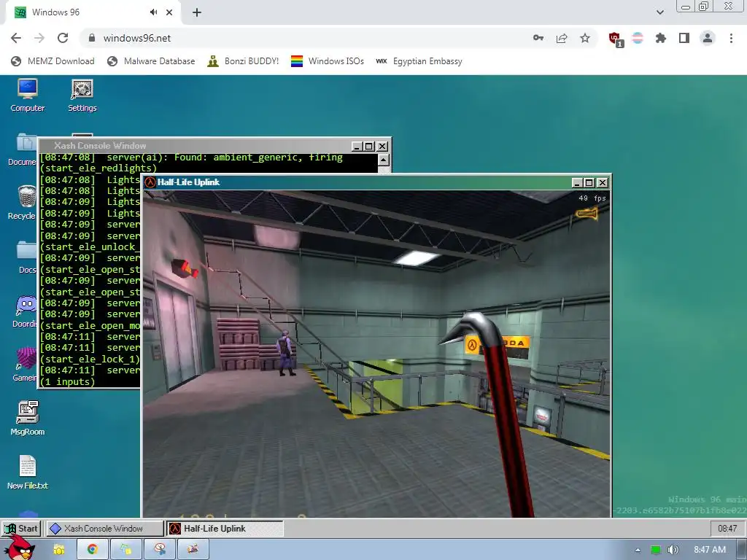
Task: Open the Docs folder on desktop
Action: 26,257
